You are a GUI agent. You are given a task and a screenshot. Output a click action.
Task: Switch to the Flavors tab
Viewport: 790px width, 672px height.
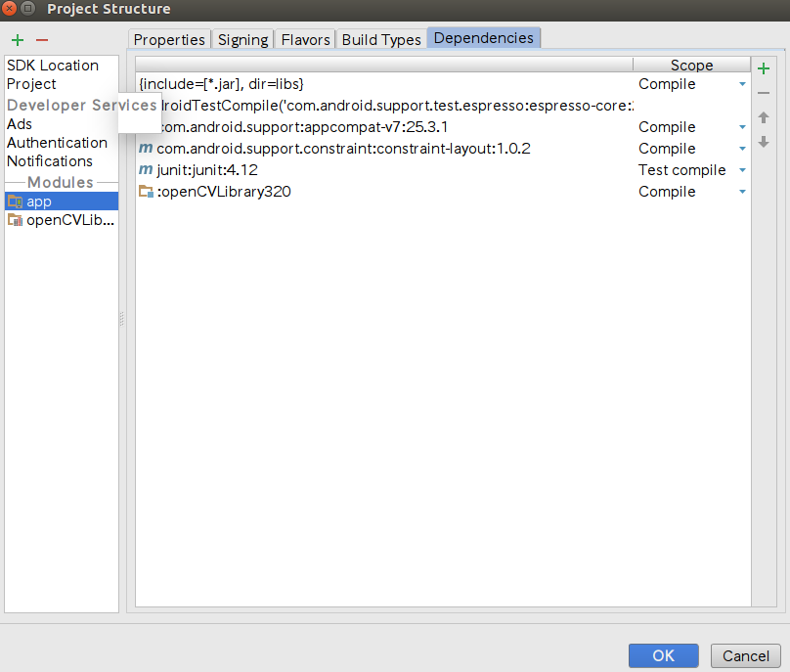305,39
